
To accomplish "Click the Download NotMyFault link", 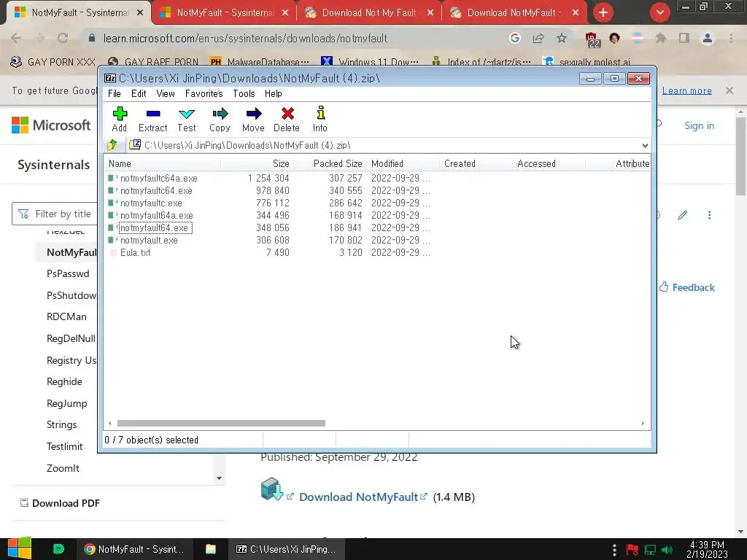I will (x=358, y=497).
